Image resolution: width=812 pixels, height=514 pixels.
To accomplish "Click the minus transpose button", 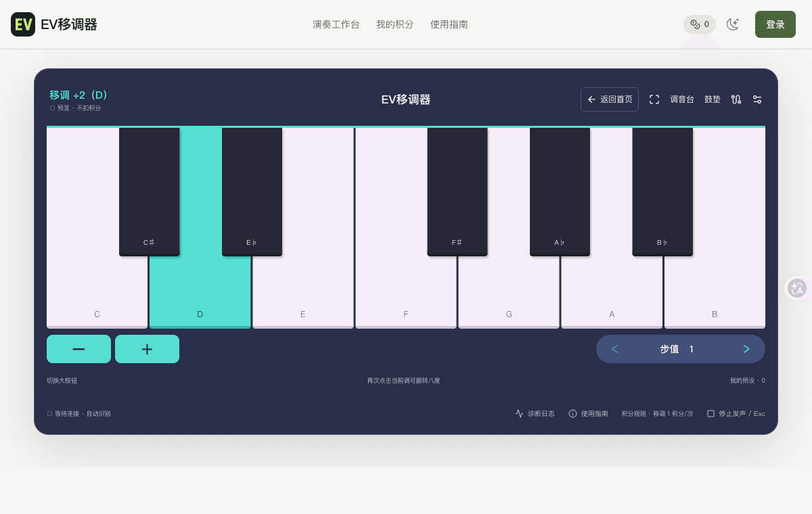I will coord(78,349).
